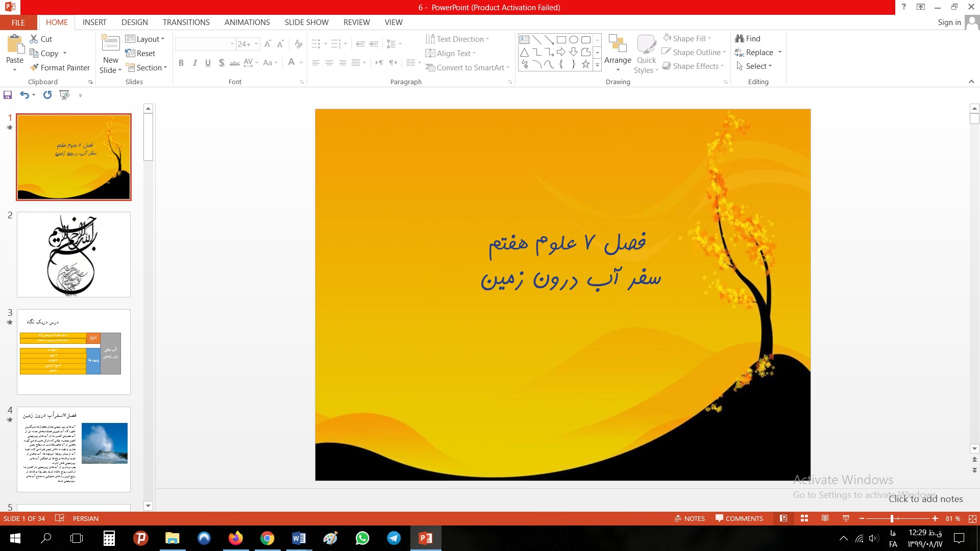The height and width of the screenshot is (551, 980).
Task: Select the star shape in shapes gallery
Action: tap(585, 64)
